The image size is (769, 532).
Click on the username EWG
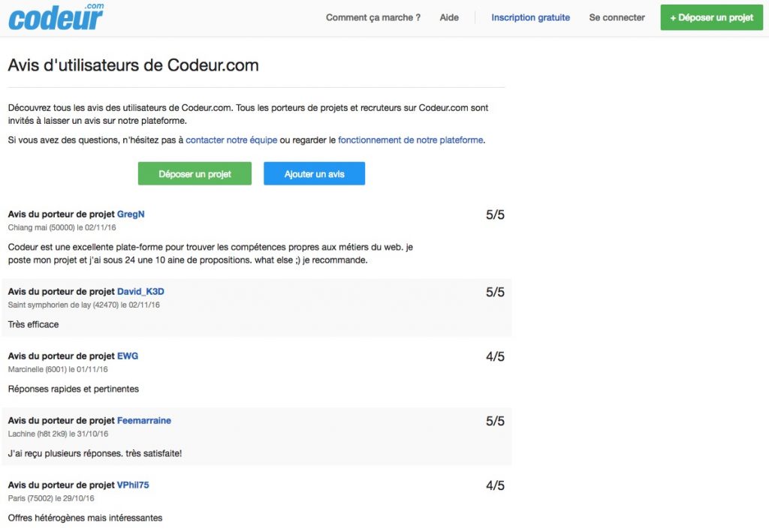point(128,356)
